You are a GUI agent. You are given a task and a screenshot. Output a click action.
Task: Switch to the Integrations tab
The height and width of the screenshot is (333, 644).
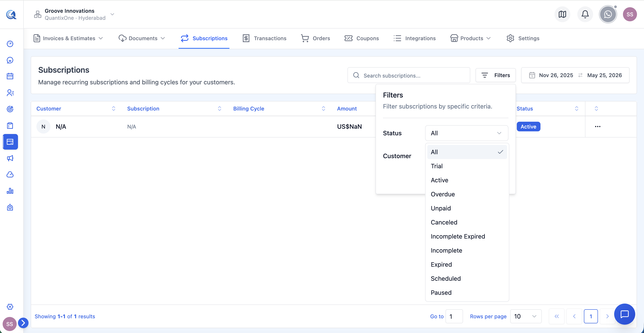point(414,38)
